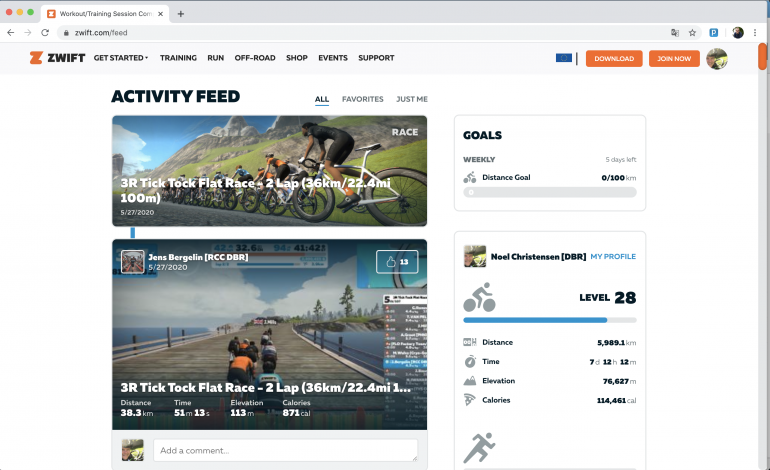Click the Time stopwatch icon

click(x=470, y=361)
